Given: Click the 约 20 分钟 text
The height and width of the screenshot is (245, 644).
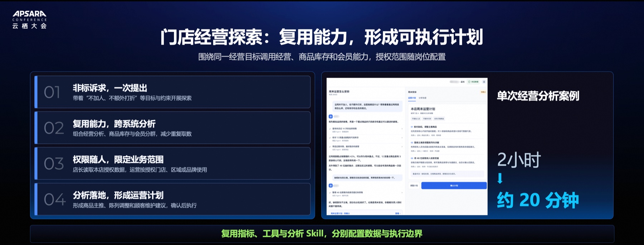Looking at the screenshot, I should pyautogui.click(x=538, y=200).
